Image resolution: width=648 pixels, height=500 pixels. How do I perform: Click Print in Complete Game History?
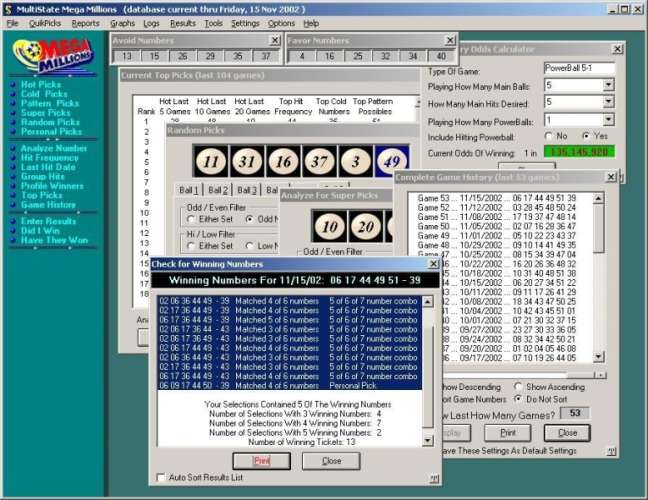[x=507, y=433]
